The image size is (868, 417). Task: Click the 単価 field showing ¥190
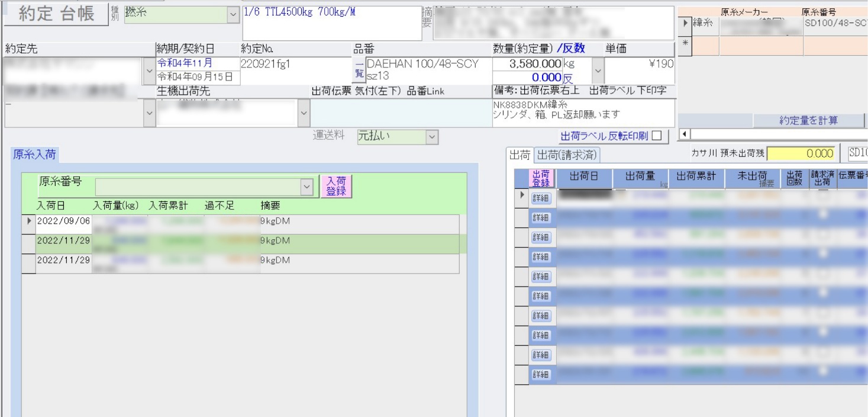[640, 70]
